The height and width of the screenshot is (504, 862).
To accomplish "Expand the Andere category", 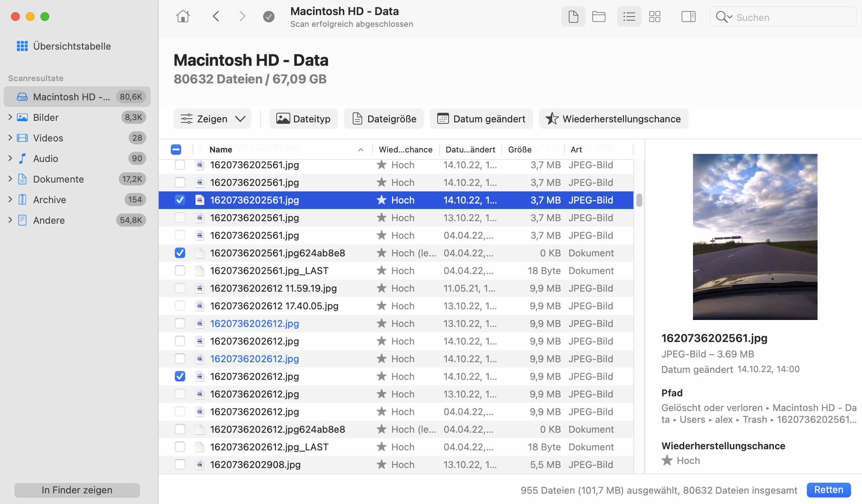I will click(x=10, y=220).
